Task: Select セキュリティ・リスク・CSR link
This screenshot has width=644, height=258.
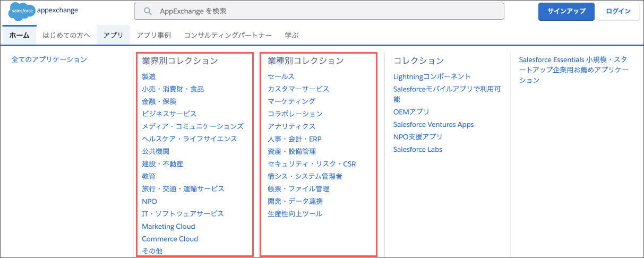Action: tap(312, 164)
